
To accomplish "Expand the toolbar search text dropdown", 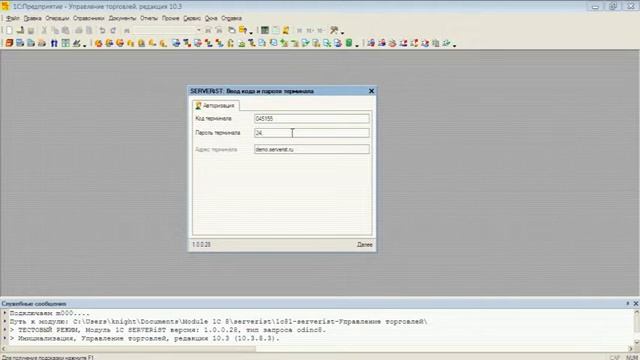I will 199,31.
